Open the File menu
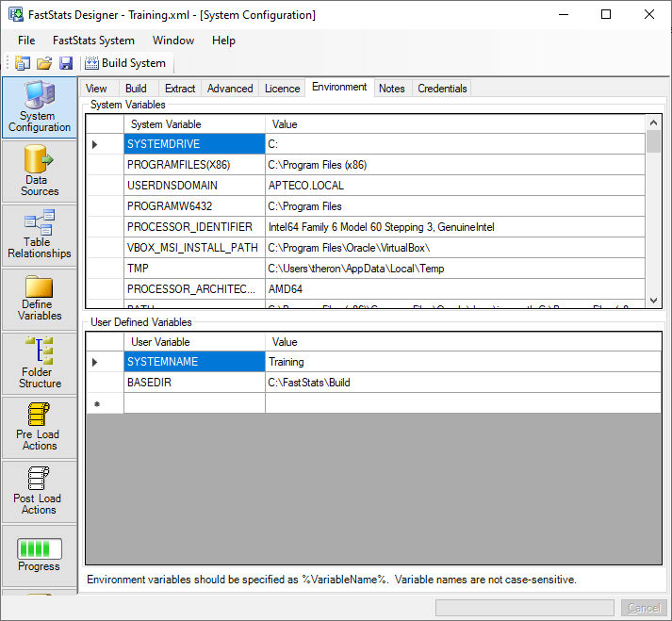Screen dimensions: 672x621 [x=26, y=41]
